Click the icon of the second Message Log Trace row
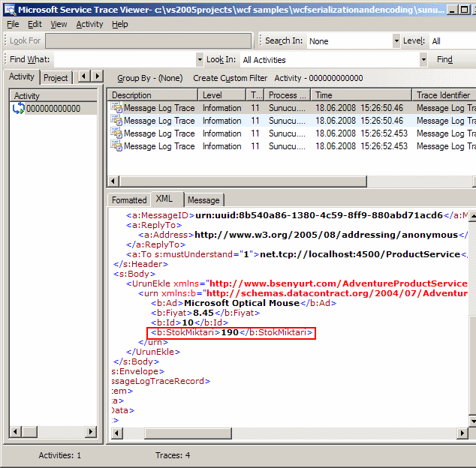Screen dimensions: 476x468 pos(116,121)
